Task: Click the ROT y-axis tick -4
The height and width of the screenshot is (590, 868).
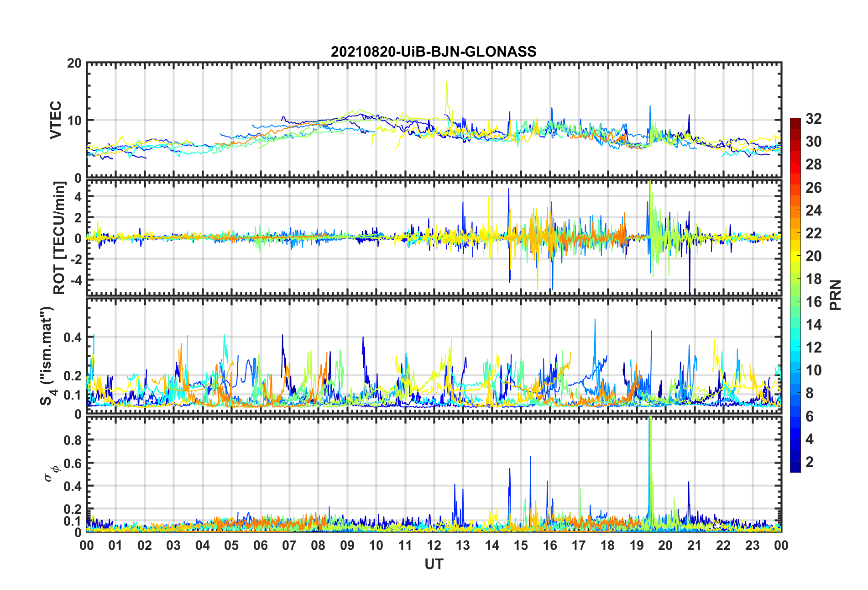Action: (77, 279)
